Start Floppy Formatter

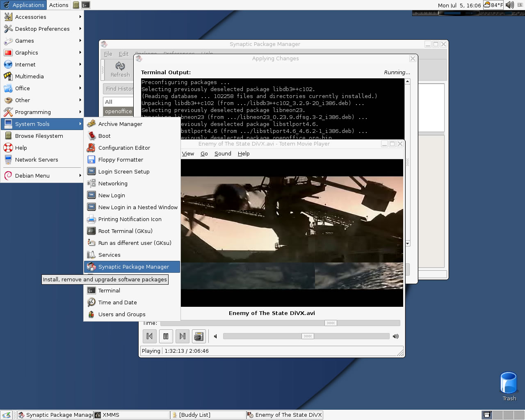pyautogui.click(x=132, y=160)
